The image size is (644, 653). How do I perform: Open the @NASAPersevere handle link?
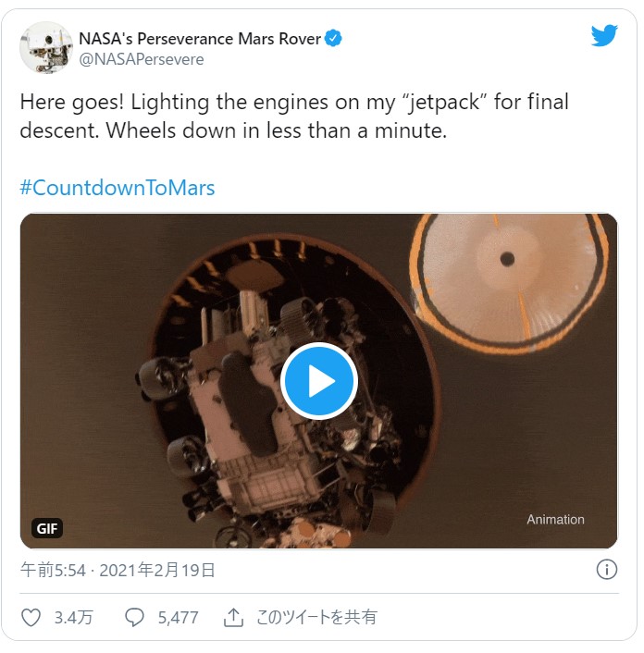pyautogui.click(x=142, y=59)
